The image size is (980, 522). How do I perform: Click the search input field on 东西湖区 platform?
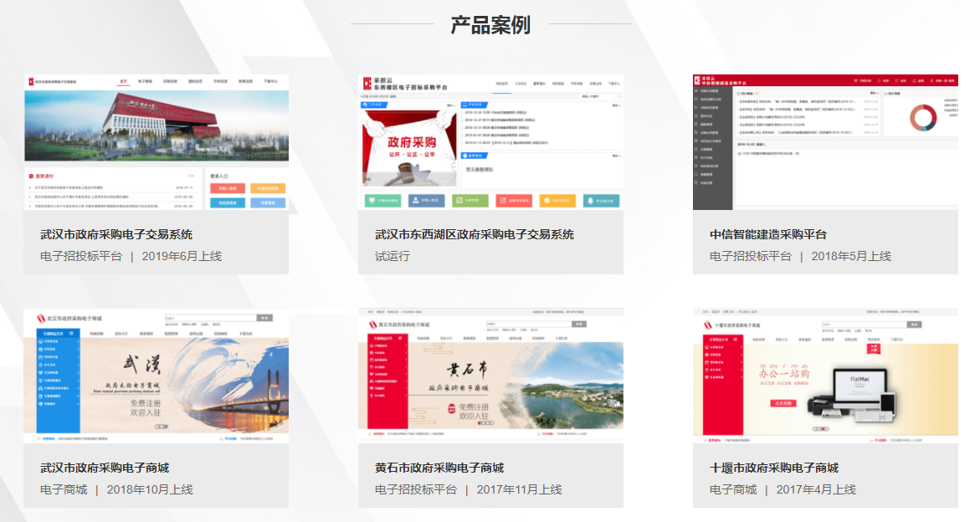(596, 95)
